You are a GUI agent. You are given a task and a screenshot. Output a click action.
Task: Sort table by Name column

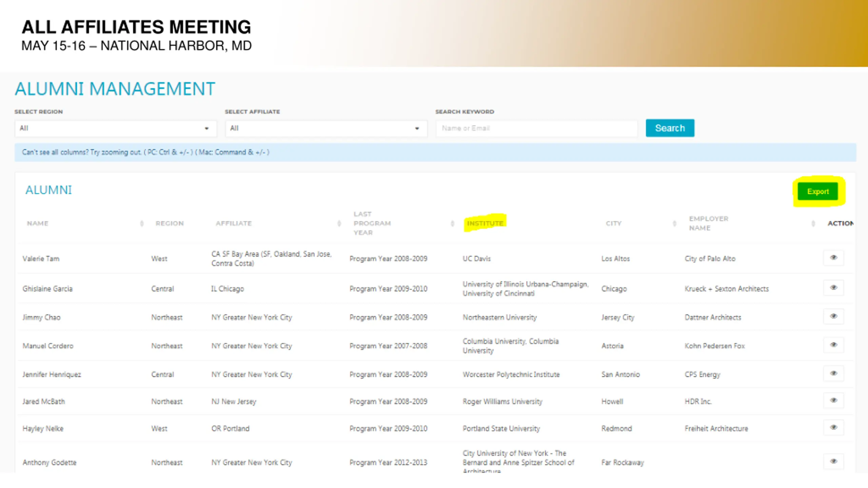pos(142,223)
